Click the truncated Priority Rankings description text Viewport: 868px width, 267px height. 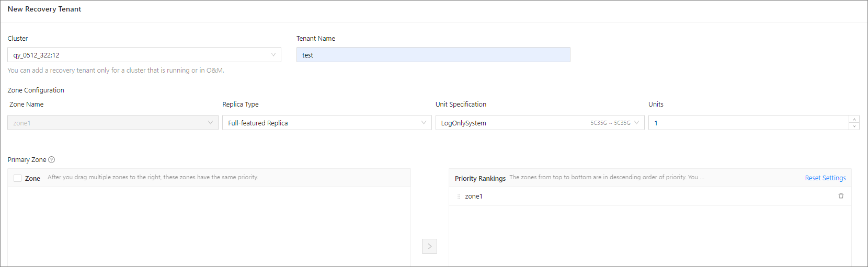coord(607,178)
